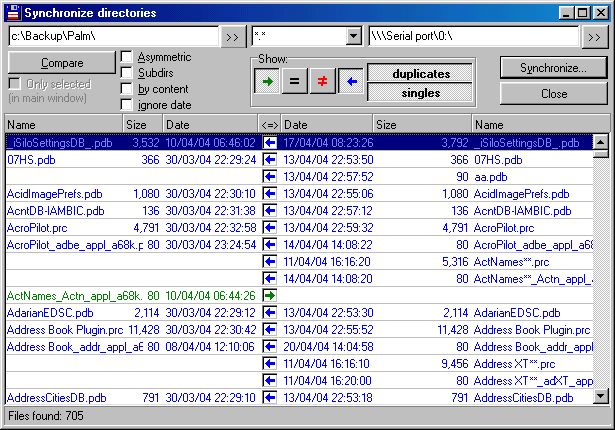Toggle the show unequal files filter
The width and height of the screenshot is (615, 430).
(x=322, y=81)
